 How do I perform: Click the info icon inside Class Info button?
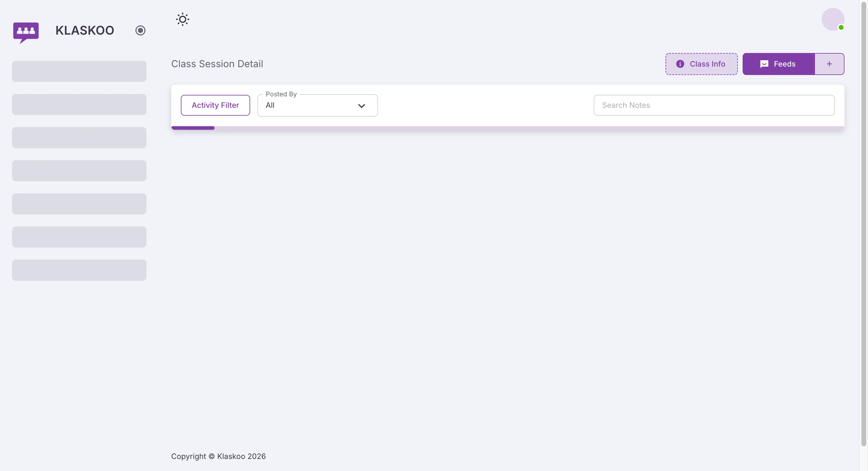tap(680, 64)
